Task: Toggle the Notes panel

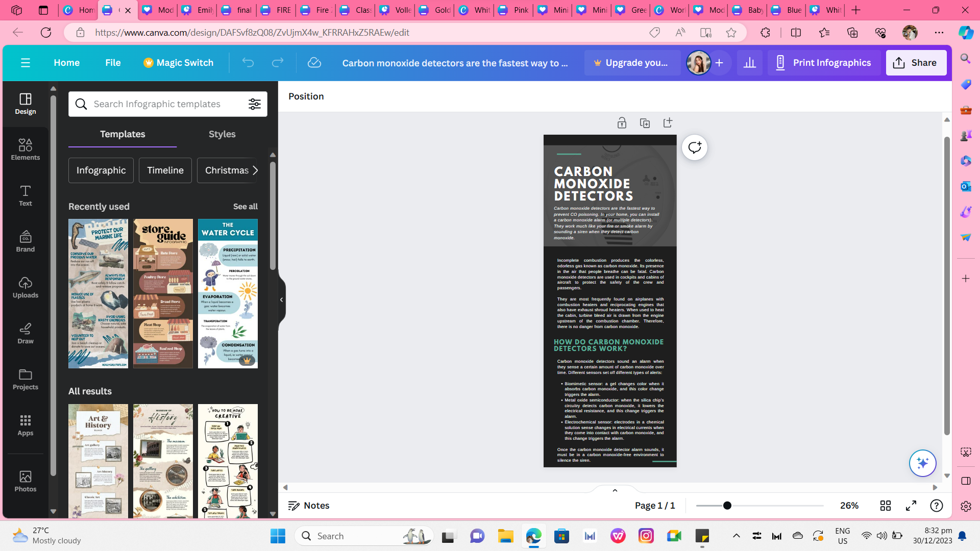Action: click(309, 505)
